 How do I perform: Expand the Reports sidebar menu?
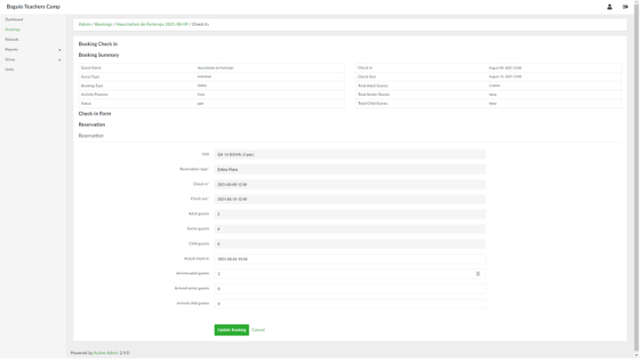pyautogui.click(x=59, y=50)
